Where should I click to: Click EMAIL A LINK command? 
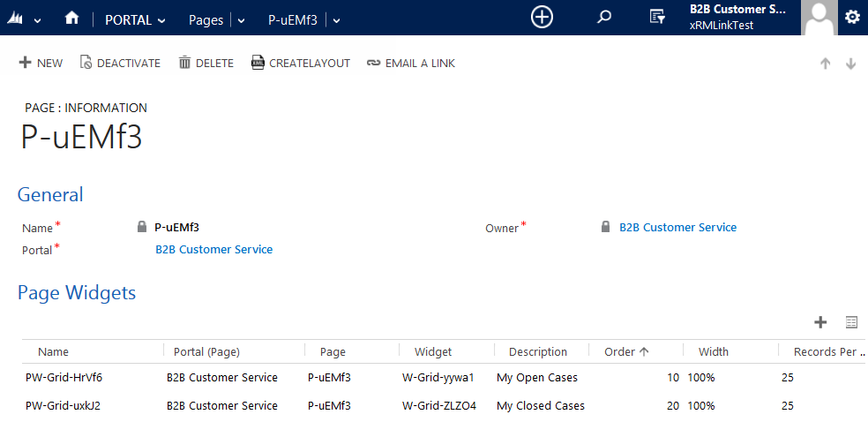pyautogui.click(x=411, y=64)
